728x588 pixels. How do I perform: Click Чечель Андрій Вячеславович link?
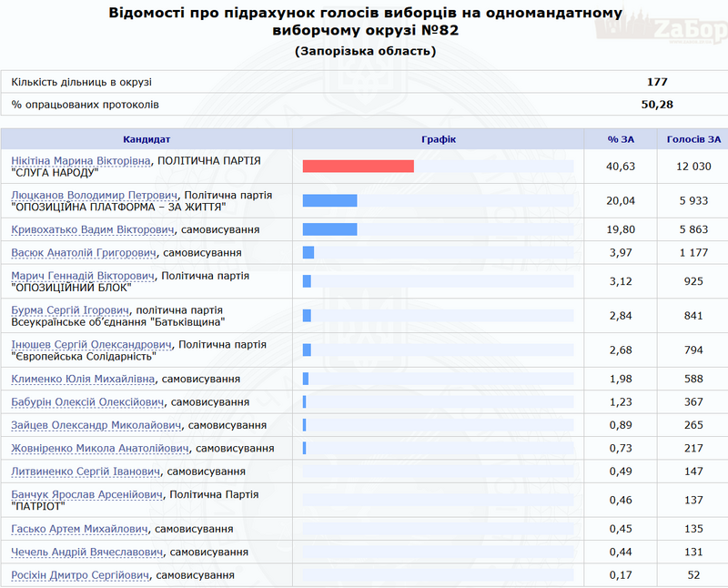pyautogui.click(x=87, y=553)
